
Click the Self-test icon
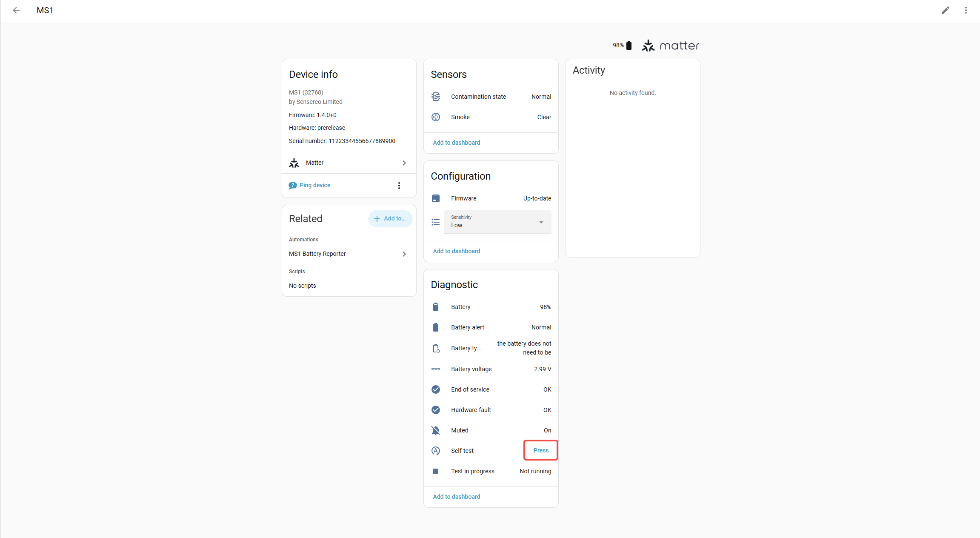[x=436, y=451]
